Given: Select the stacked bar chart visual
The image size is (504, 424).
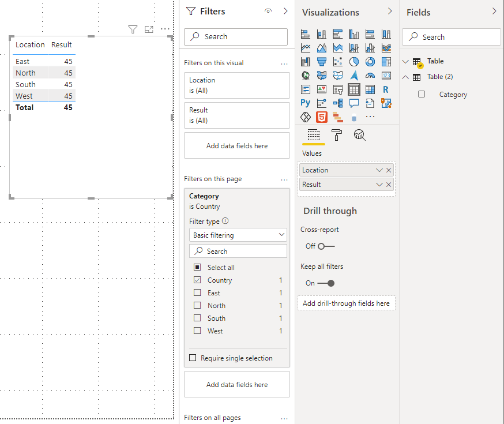Looking at the screenshot, I should 306,34.
